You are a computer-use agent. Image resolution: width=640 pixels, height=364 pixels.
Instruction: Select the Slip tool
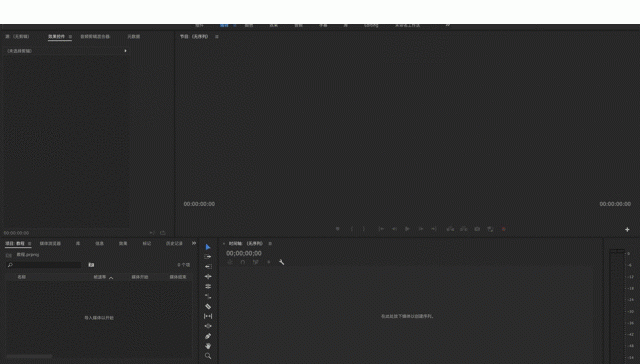coord(208,316)
